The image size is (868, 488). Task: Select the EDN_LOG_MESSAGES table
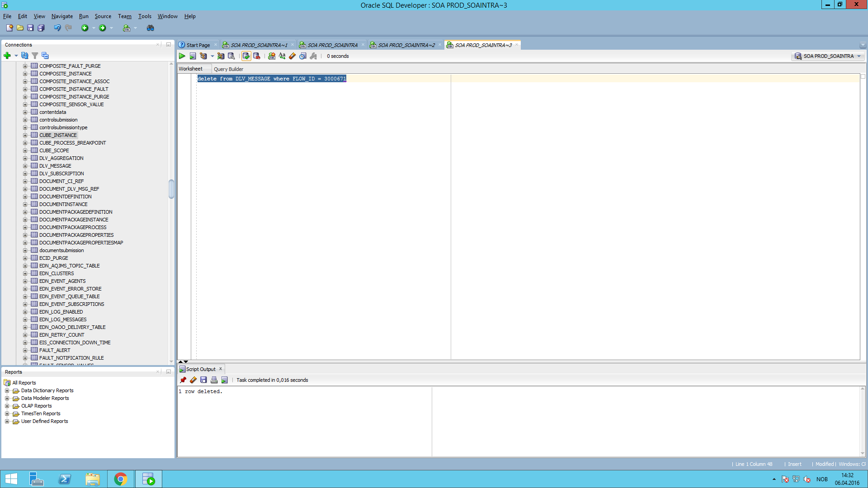point(63,319)
